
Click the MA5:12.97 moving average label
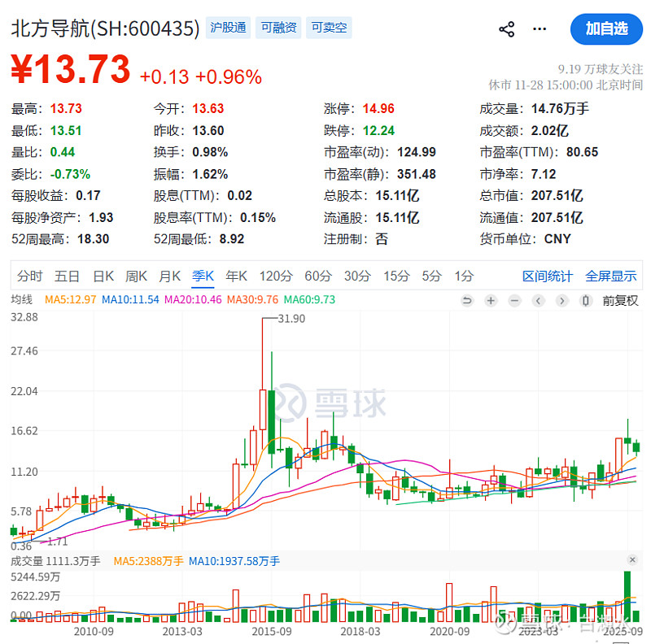pos(70,299)
